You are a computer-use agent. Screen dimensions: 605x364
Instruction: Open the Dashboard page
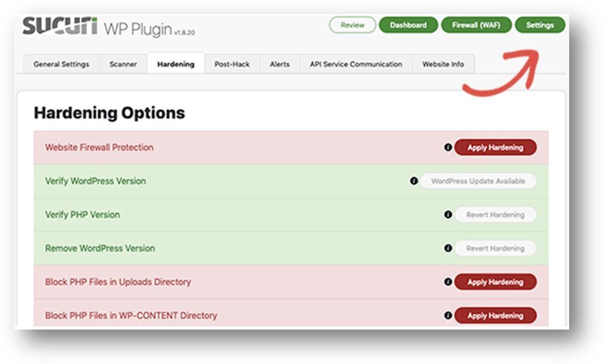[408, 25]
